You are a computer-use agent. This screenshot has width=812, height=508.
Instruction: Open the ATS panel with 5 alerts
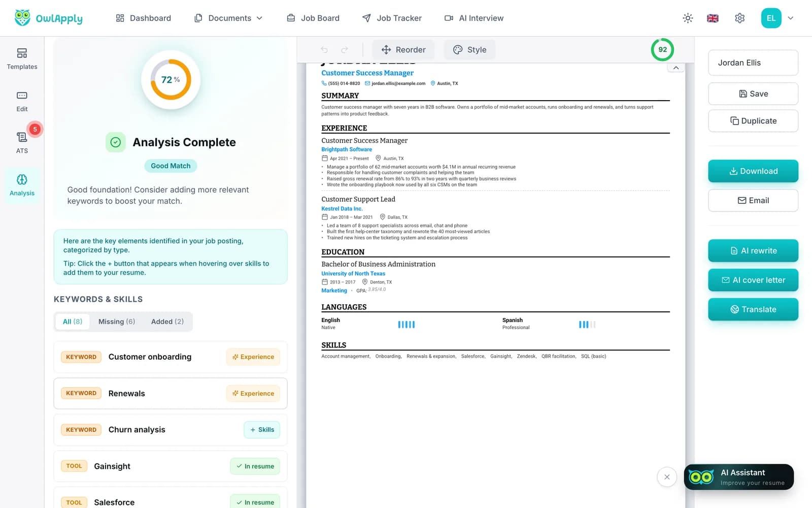tap(22, 143)
